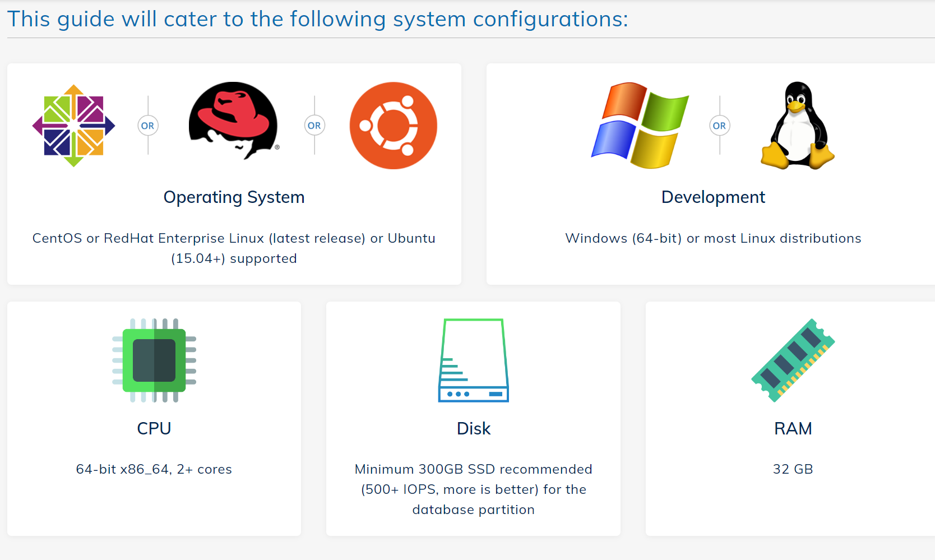The image size is (935, 560).
Task: Click the page heading about system configurations
Action: pyautogui.click(x=318, y=19)
